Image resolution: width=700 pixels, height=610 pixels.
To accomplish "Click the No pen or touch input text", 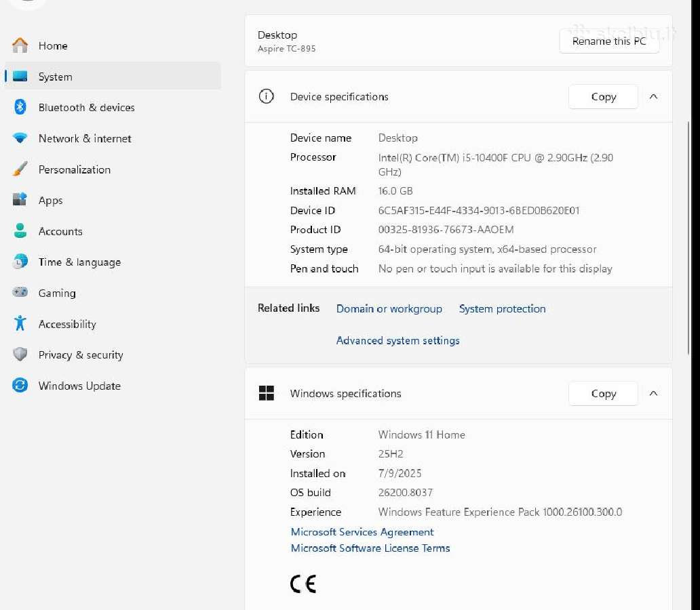I will 495,268.
